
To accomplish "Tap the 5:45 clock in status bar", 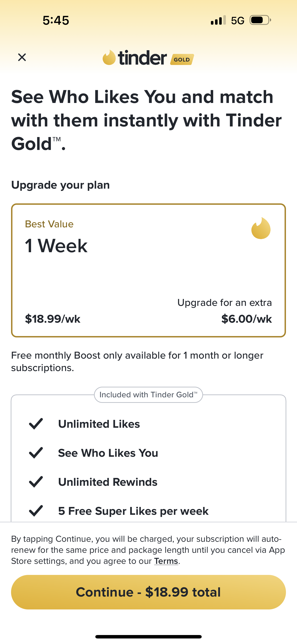I will point(56,20).
